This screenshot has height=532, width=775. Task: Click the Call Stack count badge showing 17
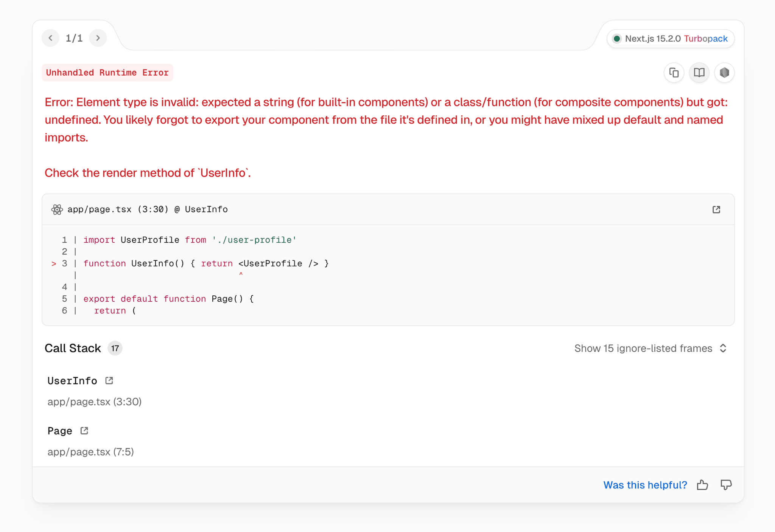point(114,348)
